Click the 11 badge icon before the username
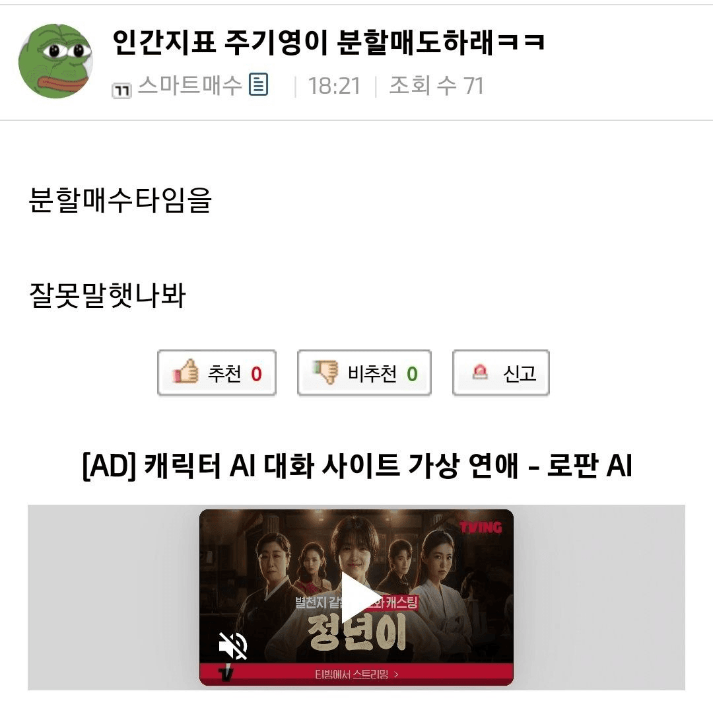The image size is (713, 728). [x=121, y=91]
